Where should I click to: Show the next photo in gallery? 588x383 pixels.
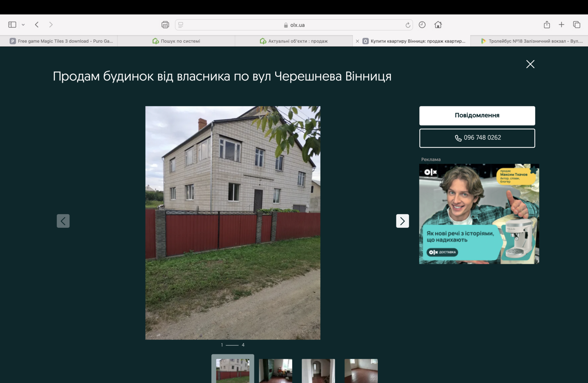point(402,221)
